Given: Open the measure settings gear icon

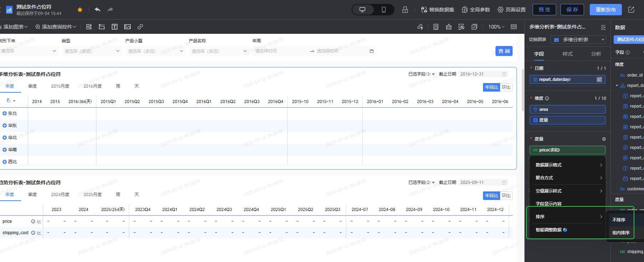Looking at the screenshot, I should (x=604, y=139).
